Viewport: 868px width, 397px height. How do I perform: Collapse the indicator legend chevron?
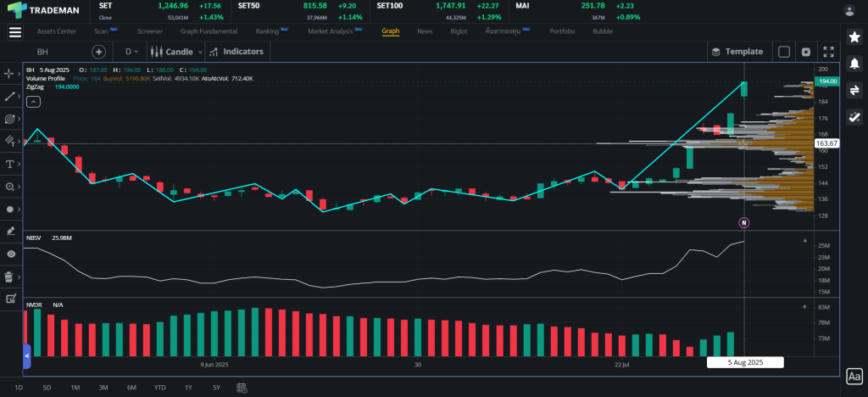[33, 102]
